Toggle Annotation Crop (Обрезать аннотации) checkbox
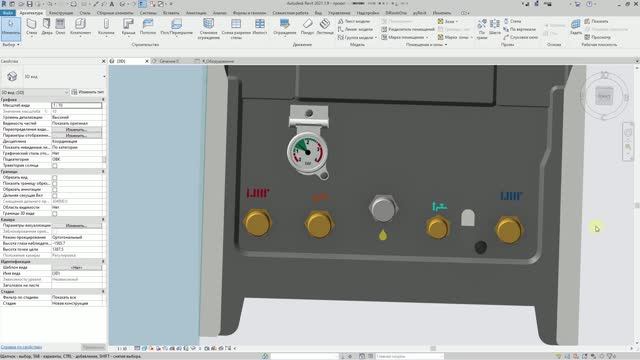 55,190
